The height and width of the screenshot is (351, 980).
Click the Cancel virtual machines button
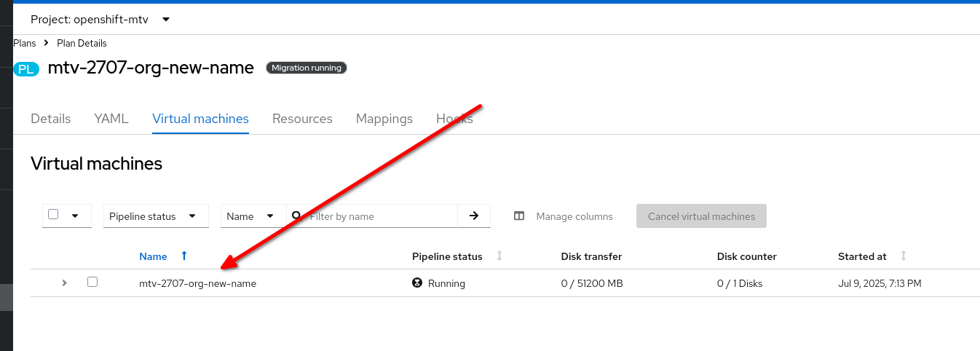tap(701, 216)
